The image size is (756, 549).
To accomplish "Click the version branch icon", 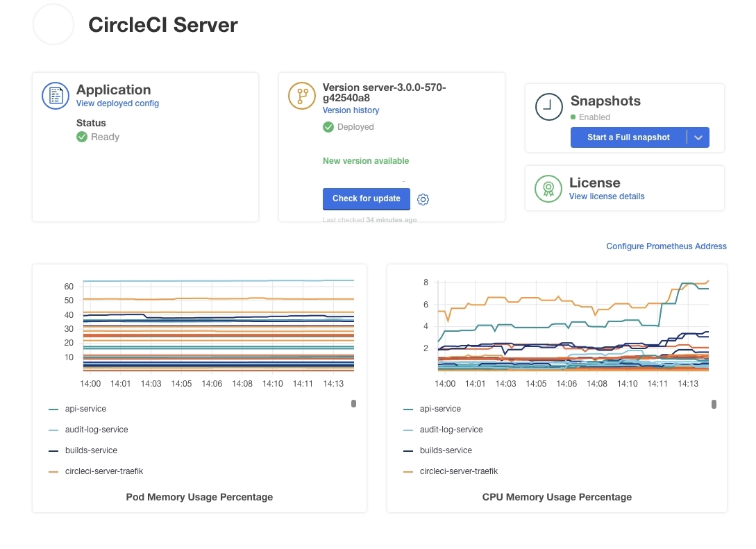I will click(302, 96).
